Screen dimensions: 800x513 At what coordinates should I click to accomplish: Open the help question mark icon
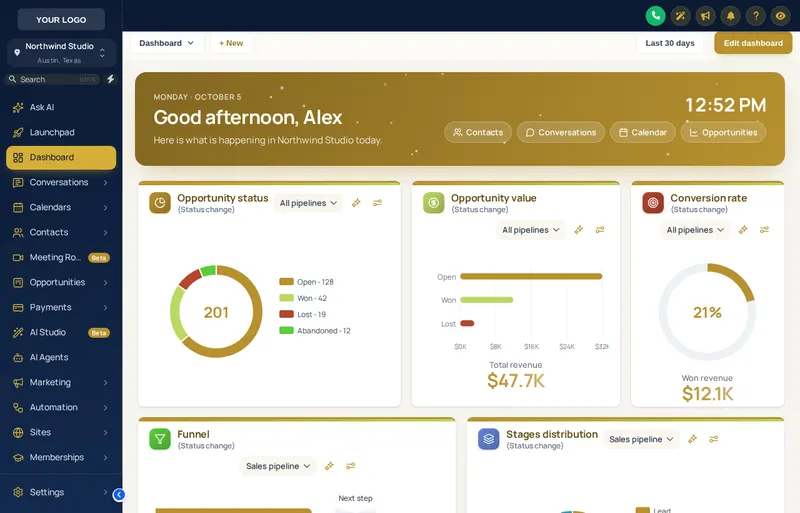(x=756, y=16)
